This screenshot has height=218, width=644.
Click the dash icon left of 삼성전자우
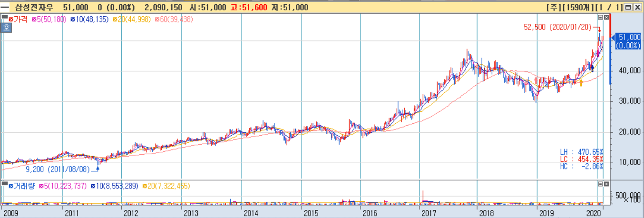(5, 7)
